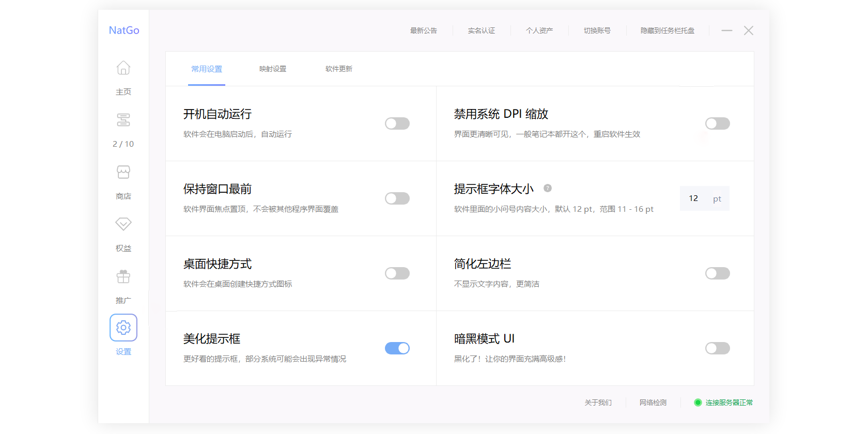The image size is (868, 434).
Task: Enable 暗黑模式 UI toggle
Action: [x=717, y=348]
